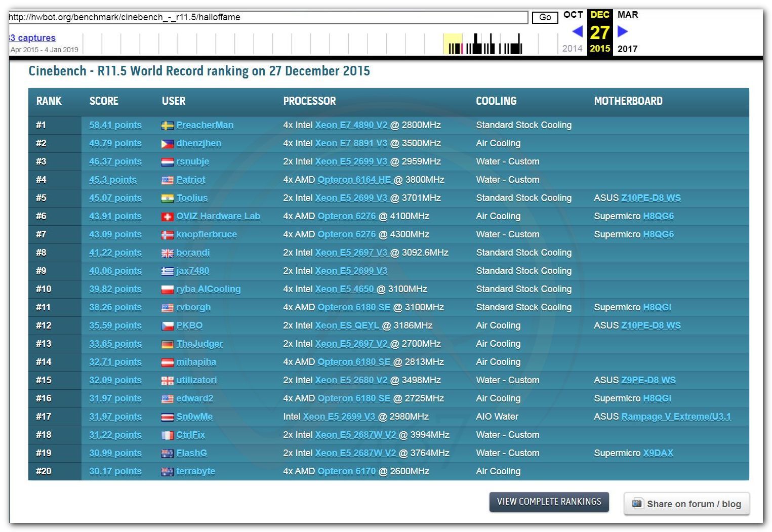Open the 43.09 points score
Viewport: 772px width, 532px height.
coord(115,235)
